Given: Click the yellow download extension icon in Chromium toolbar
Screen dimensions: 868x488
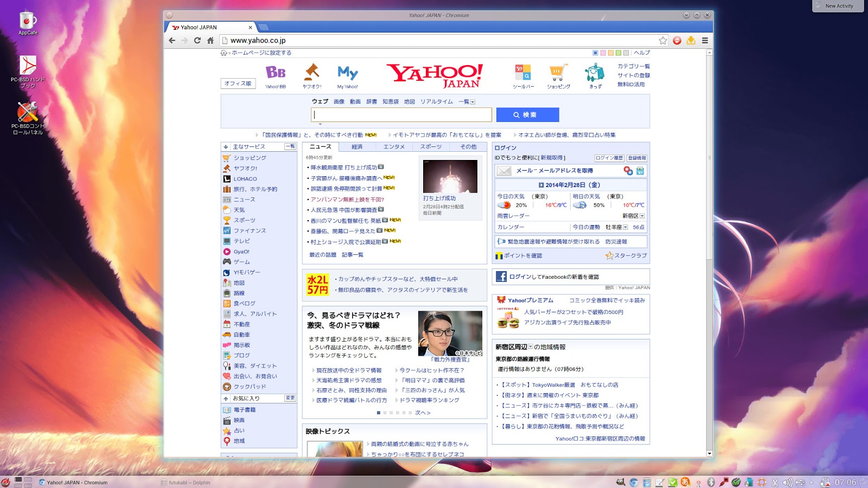Looking at the screenshot, I should click(x=691, y=40).
